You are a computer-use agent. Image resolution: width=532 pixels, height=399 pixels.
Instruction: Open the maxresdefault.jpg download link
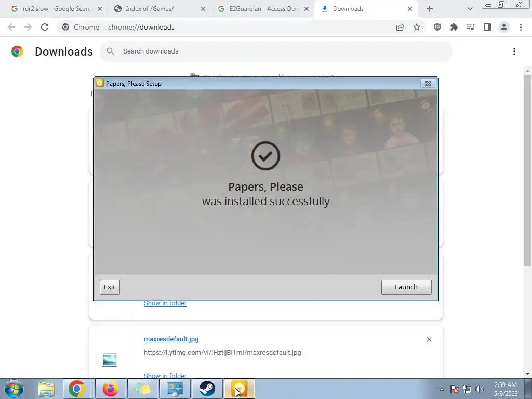point(171,339)
